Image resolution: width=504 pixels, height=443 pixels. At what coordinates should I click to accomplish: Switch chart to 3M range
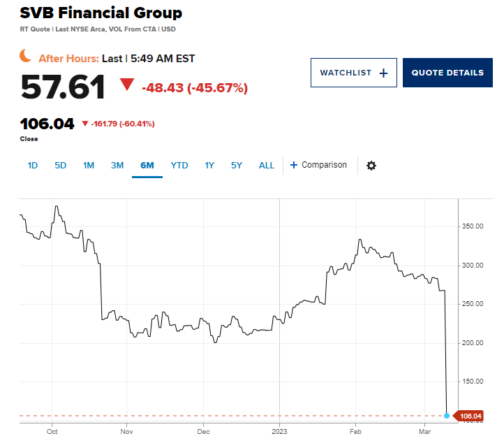tap(117, 166)
